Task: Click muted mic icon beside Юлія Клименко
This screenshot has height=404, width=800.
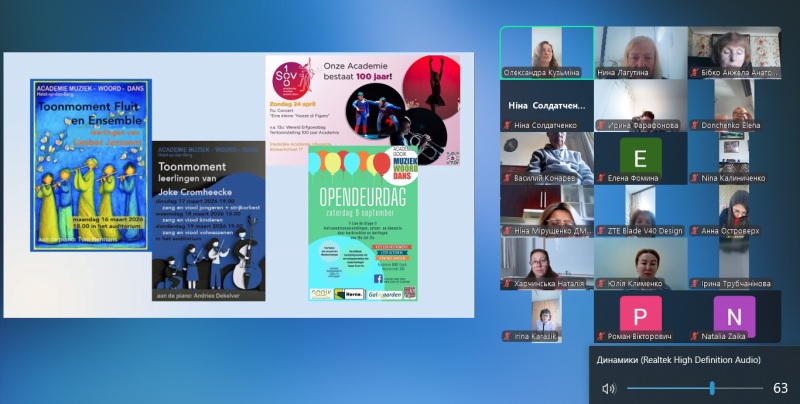Action: [601, 283]
